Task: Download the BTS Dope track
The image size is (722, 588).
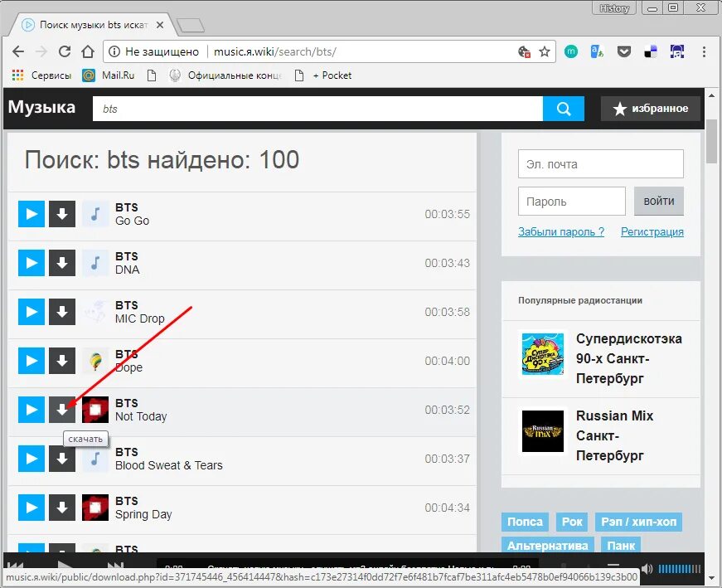Action: (62, 361)
